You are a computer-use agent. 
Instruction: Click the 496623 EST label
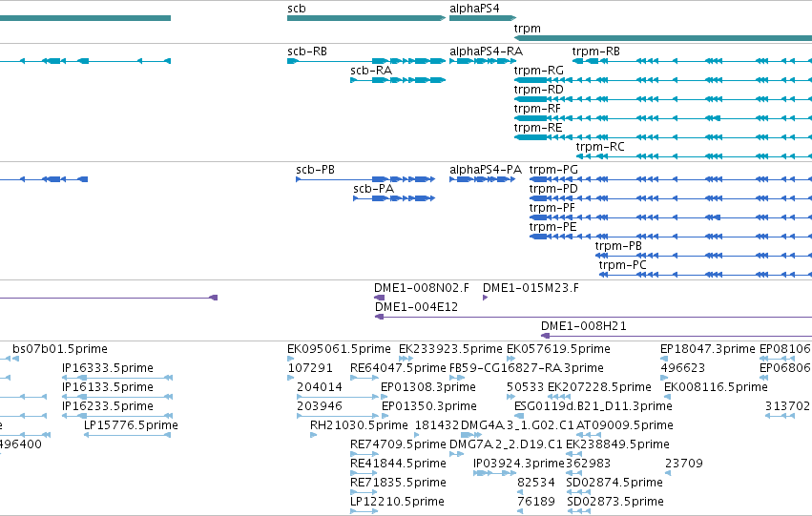[x=683, y=368]
